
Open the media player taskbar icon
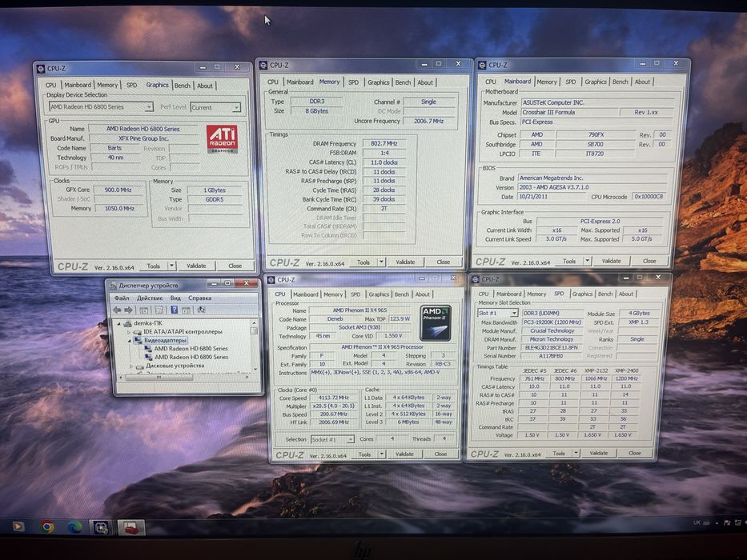coord(18,526)
